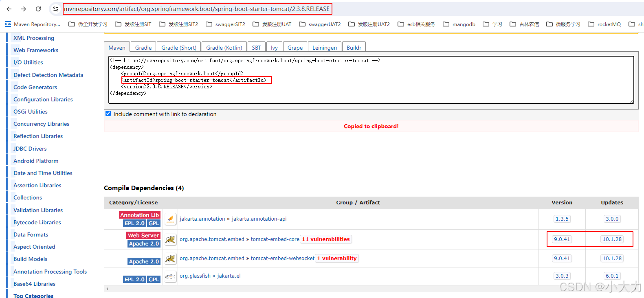The width and height of the screenshot is (644, 298).
Task: Open the XML Processing category
Action: click(x=34, y=38)
